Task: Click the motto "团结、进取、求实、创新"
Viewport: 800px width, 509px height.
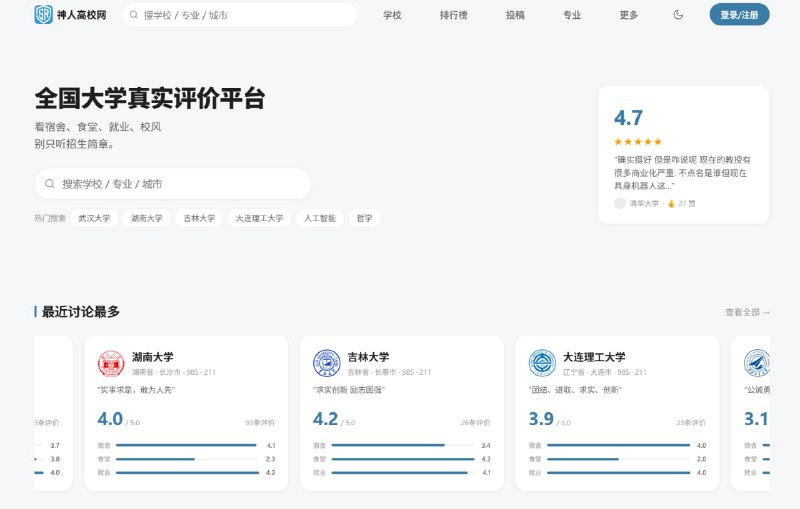Action: pos(575,390)
